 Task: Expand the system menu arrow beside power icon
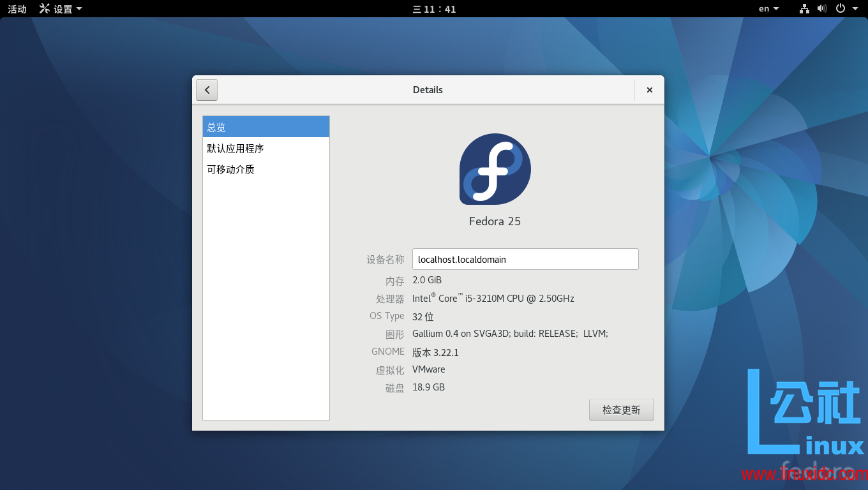coord(855,9)
